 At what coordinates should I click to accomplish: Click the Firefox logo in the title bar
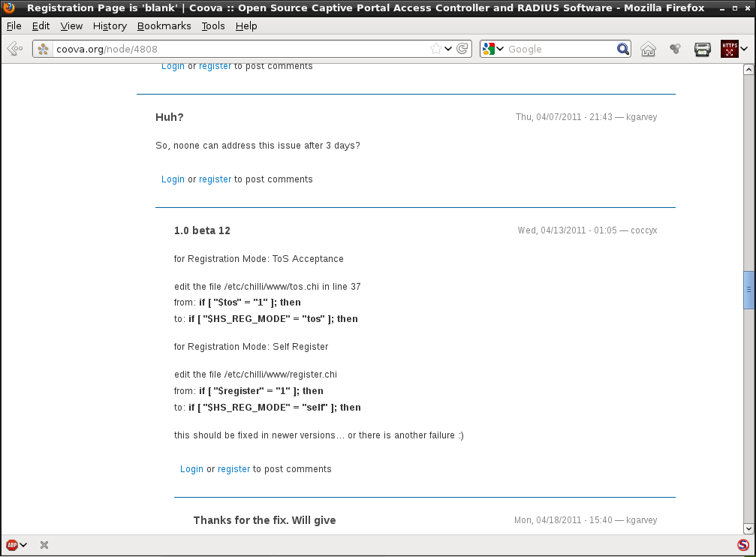pyautogui.click(x=9, y=8)
